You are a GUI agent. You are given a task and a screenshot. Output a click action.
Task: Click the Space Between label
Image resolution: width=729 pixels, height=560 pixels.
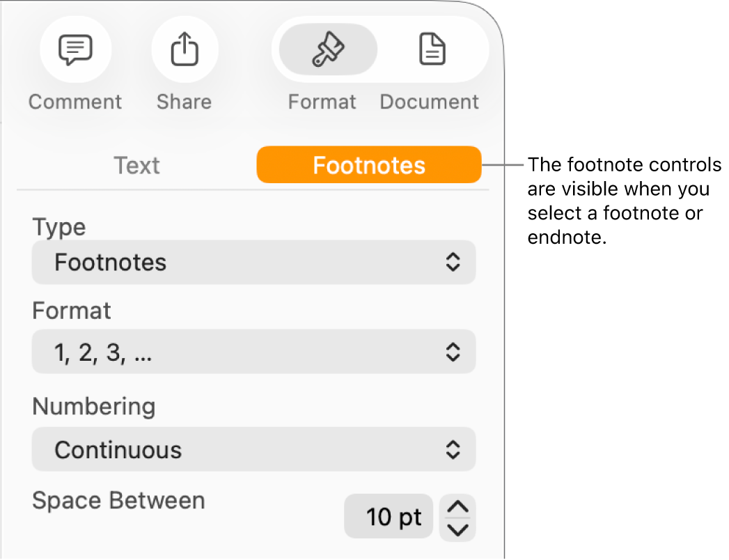(118, 500)
